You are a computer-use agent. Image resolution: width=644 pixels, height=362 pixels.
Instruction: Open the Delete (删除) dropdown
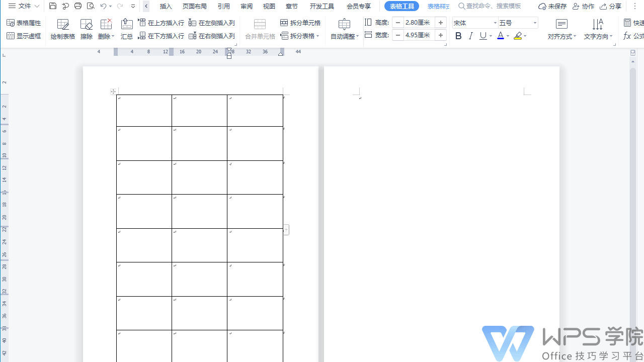(106, 30)
